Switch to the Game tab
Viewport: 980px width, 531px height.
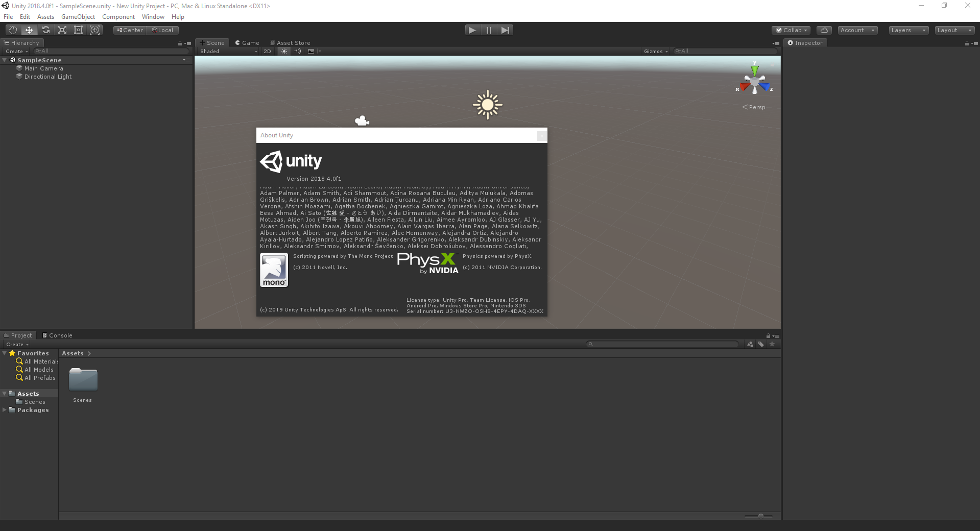coord(247,43)
